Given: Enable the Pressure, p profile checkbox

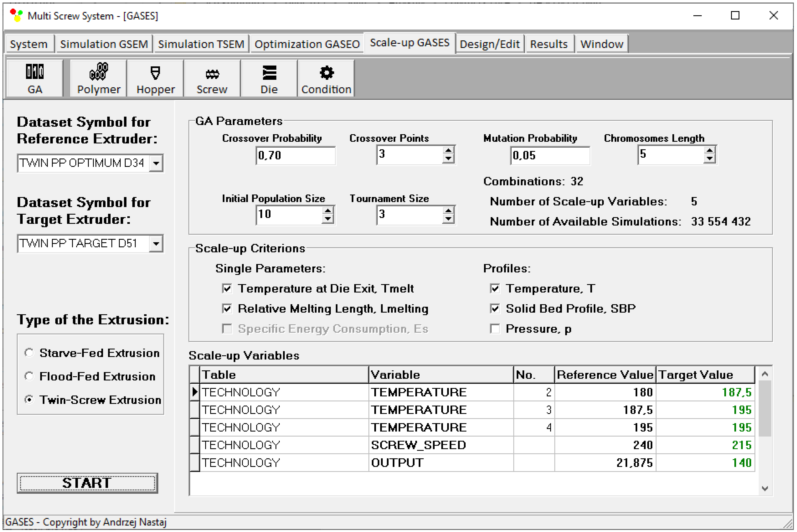Looking at the screenshot, I should coord(495,329).
